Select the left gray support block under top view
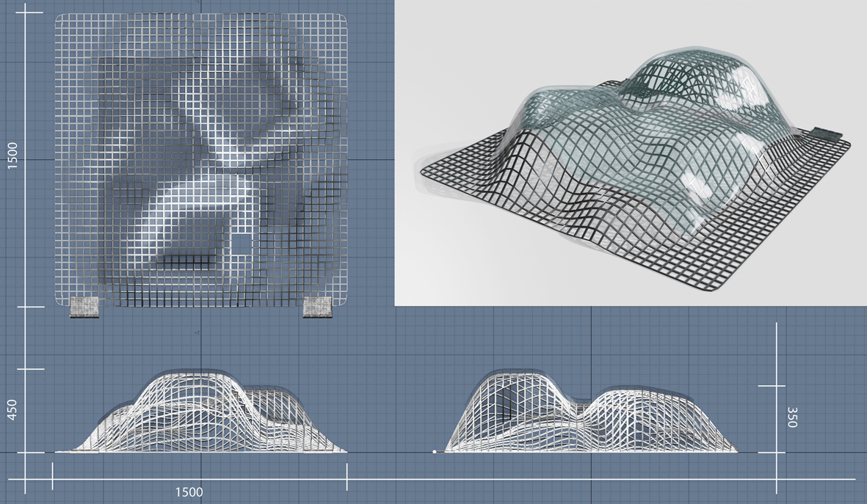Image resolution: width=867 pixels, height=504 pixels. click(x=84, y=308)
